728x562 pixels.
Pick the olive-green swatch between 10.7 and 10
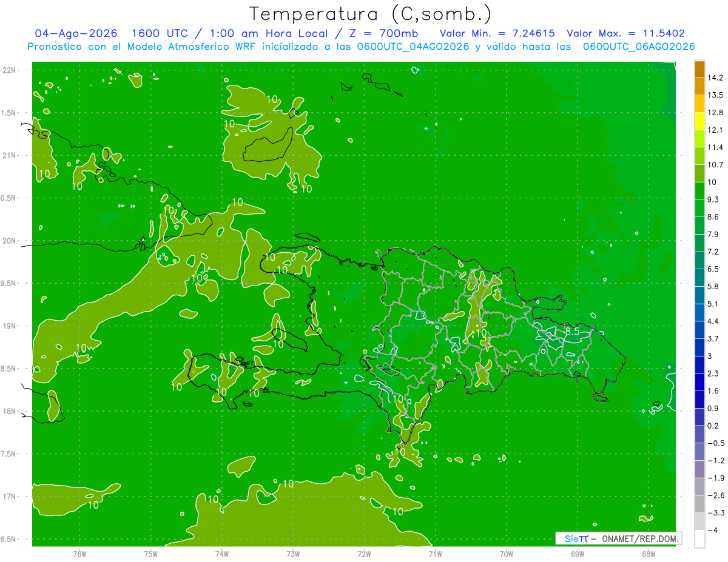pos(699,173)
